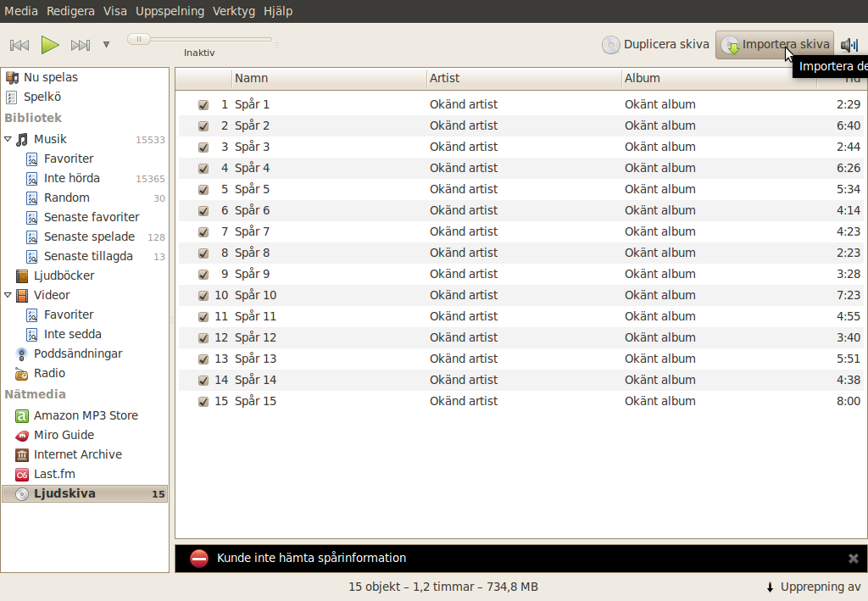
Task: Uncheck the Spår 1 checkbox
Action: [x=203, y=104]
